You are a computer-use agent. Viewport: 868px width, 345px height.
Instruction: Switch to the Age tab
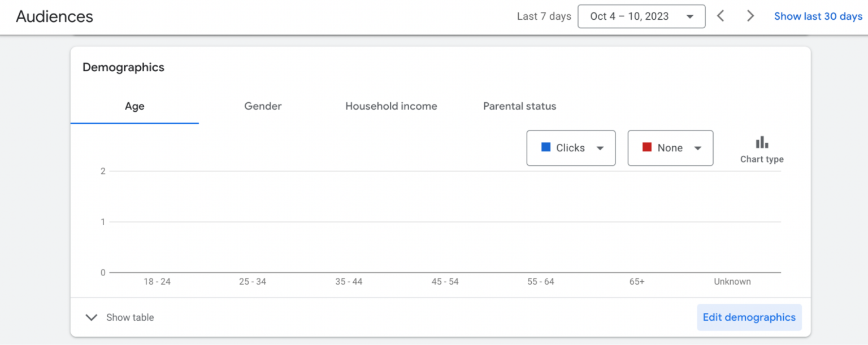[134, 106]
